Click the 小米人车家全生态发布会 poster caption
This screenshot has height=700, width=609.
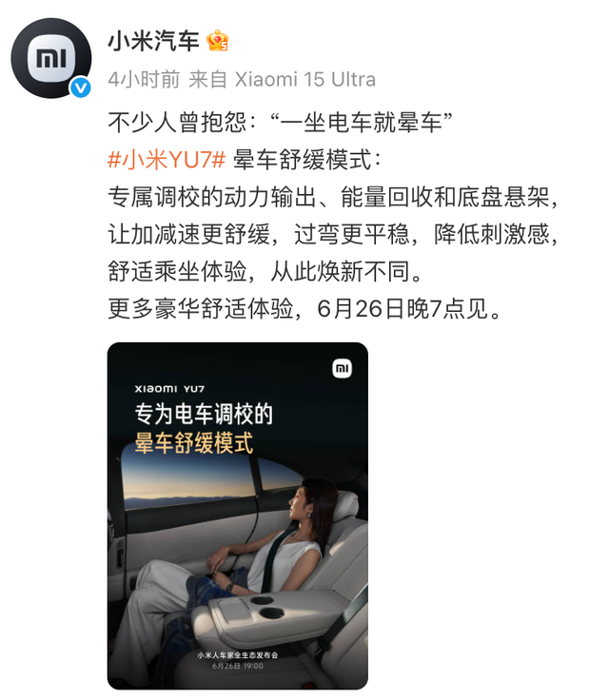[x=238, y=655]
